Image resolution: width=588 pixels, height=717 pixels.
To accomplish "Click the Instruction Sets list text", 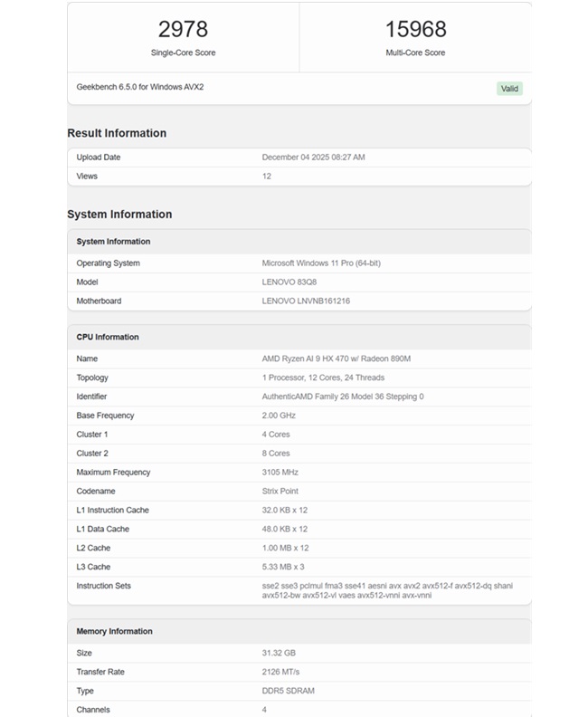I will click(386, 590).
